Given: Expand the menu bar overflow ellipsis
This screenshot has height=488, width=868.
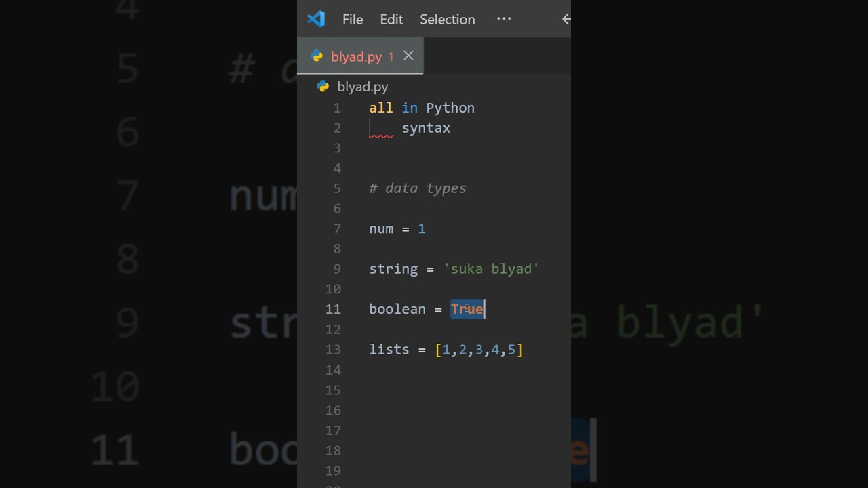Looking at the screenshot, I should click(x=504, y=19).
